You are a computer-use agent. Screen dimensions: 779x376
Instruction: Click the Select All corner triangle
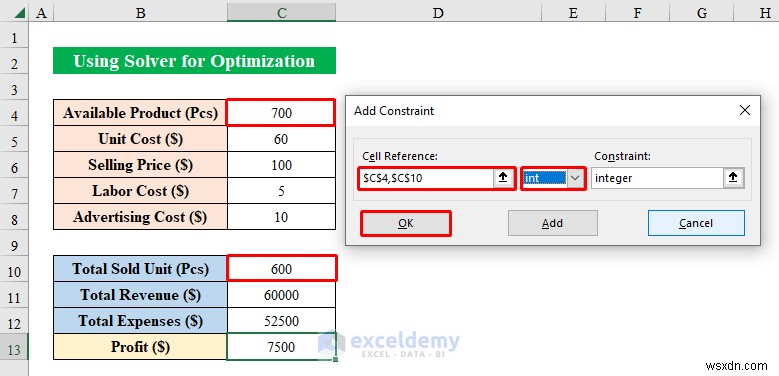[x=20, y=12]
